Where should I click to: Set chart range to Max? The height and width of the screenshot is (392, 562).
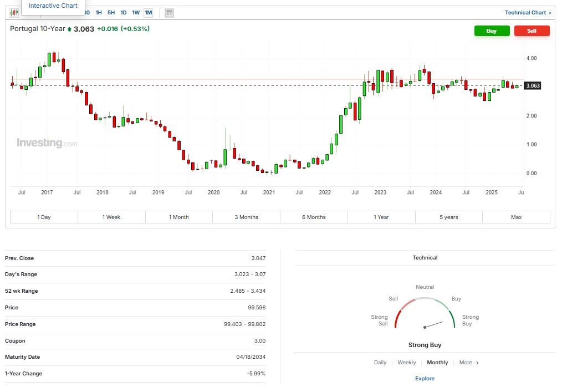tap(516, 217)
